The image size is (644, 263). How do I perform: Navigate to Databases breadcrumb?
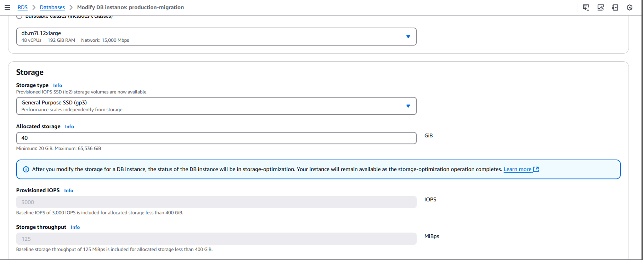click(x=52, y=7)
